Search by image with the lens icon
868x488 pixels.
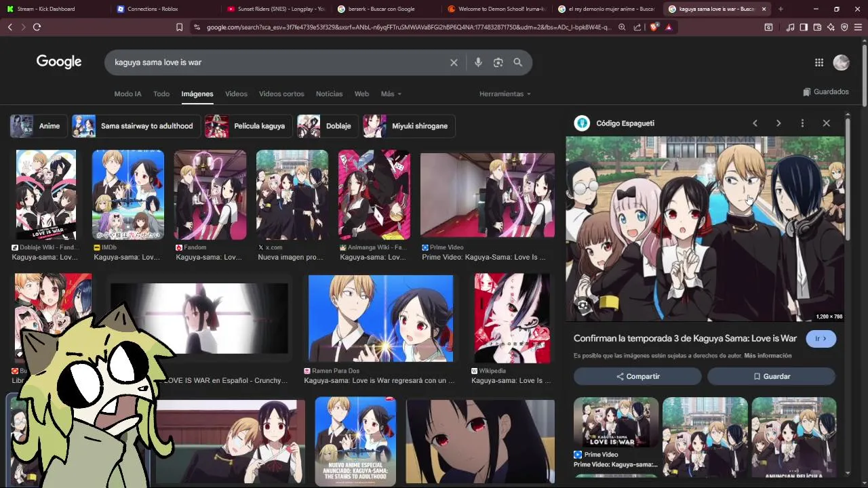click(498, 62)
